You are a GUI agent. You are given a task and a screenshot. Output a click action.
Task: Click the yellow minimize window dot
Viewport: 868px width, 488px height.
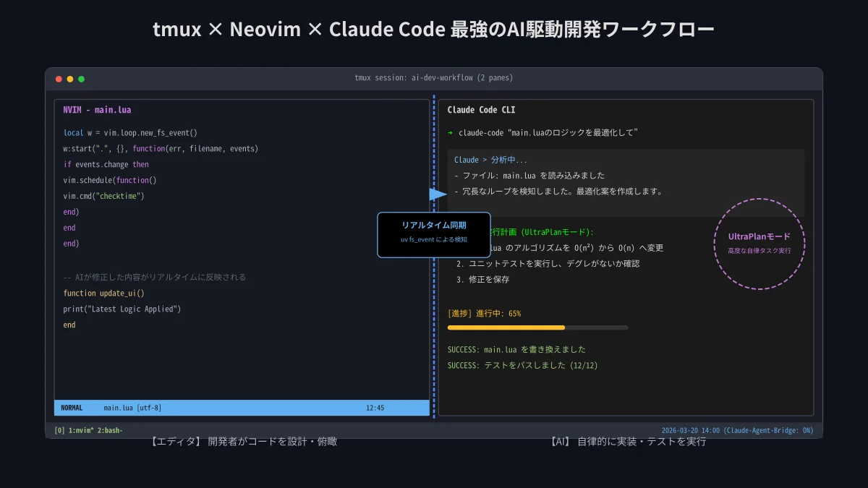[70, 79]
